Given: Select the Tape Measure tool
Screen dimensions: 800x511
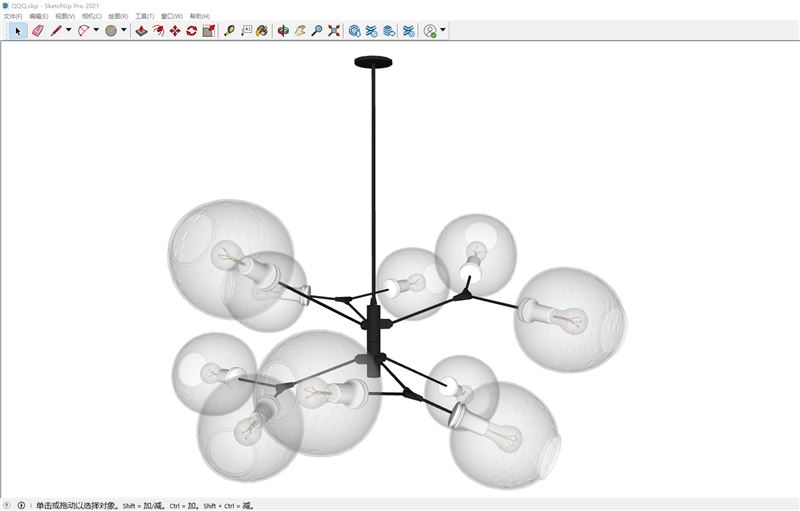Looking at the screenshot, I should point(229,31).
